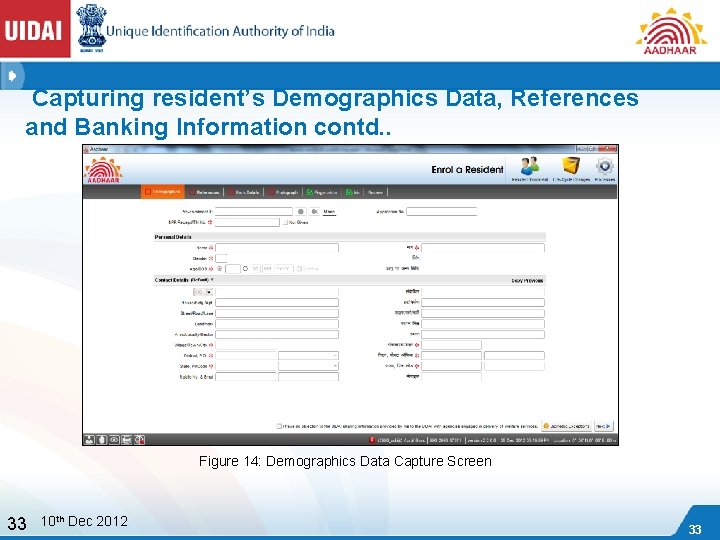Click Copy Previous in Contact Details header
This screenshot has width=720, height=540.
tap(527, 281)
